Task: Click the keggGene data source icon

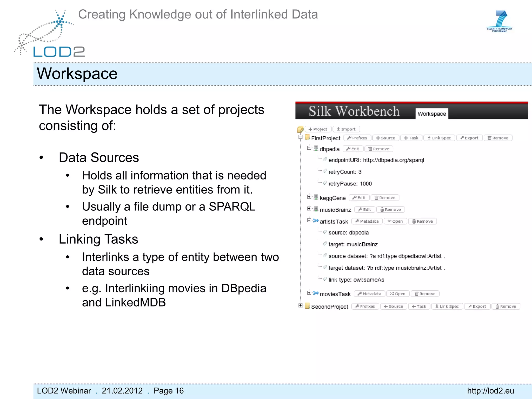Action: [x=316, y=197]
